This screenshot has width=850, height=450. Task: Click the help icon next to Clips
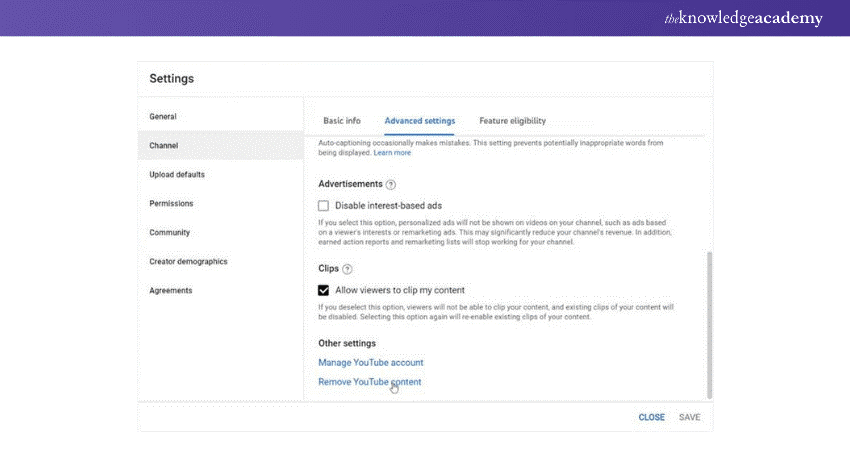pyautogui.click(x=347, y=270)
